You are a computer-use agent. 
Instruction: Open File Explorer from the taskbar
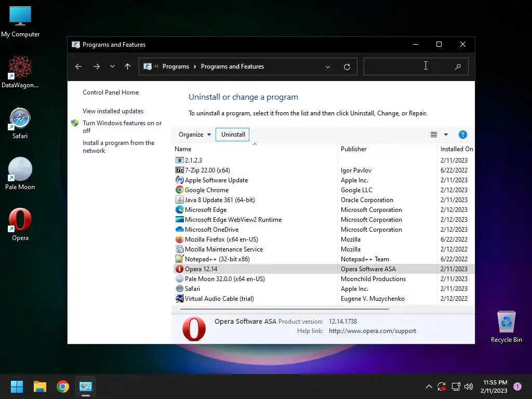point(39,387)
